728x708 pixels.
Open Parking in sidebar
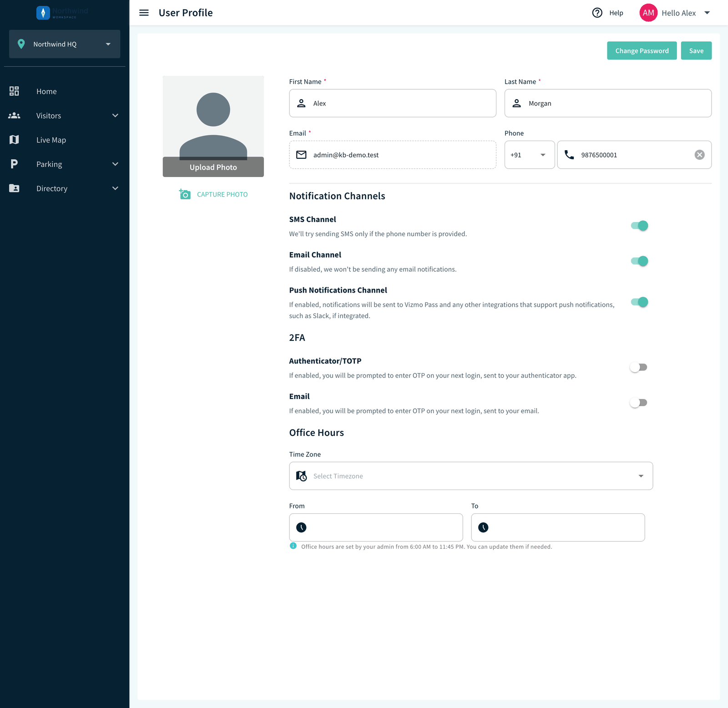49,164
